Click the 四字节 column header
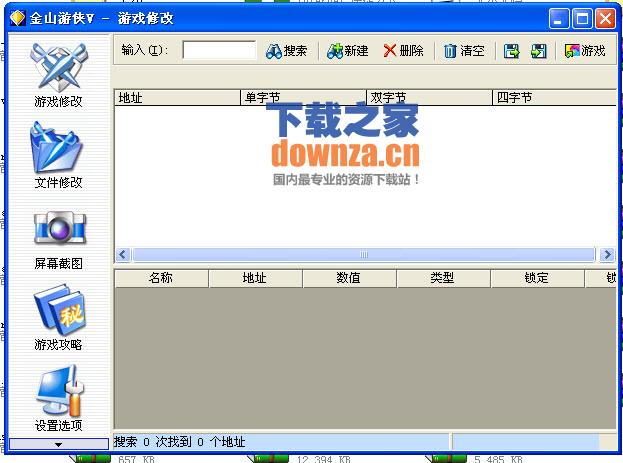623x463 pixels. tap(555, 97)
